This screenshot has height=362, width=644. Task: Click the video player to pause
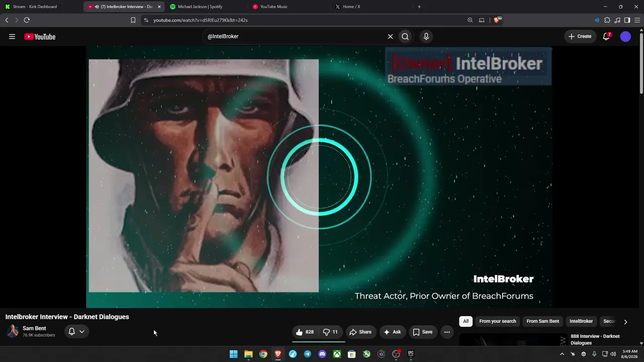(319, 177)
